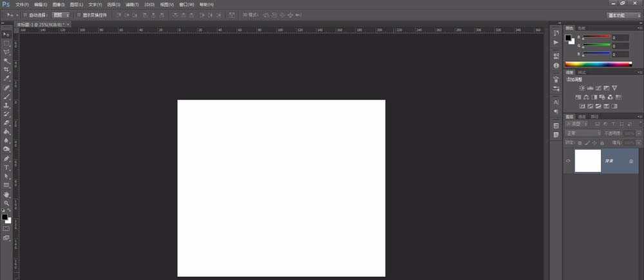
Task: Enable the 自动选择 checkbox
Action: pyautogui.click(x=24, y=14)
